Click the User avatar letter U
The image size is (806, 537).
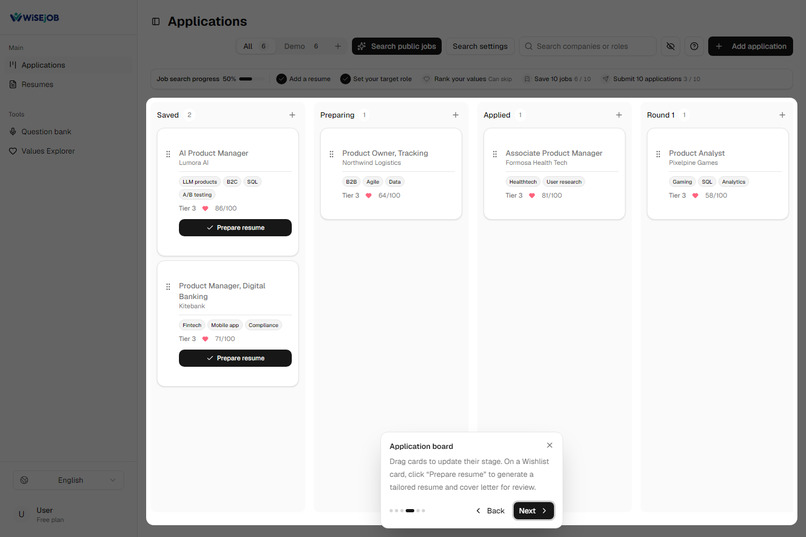21,514
